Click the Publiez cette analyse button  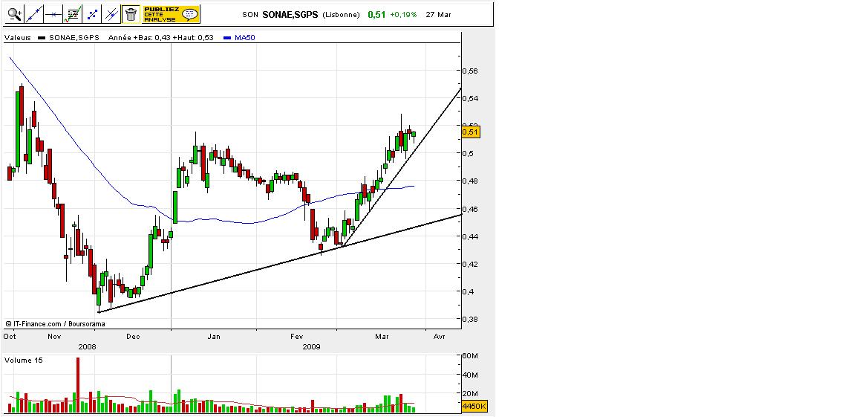[x=171, y=14]
